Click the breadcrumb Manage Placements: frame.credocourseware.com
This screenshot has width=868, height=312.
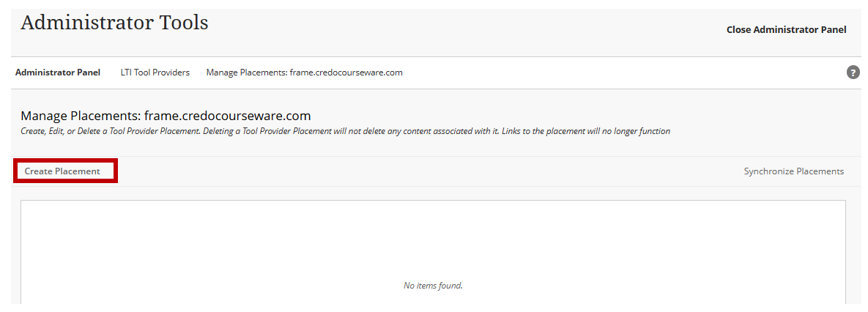point(305,73)
